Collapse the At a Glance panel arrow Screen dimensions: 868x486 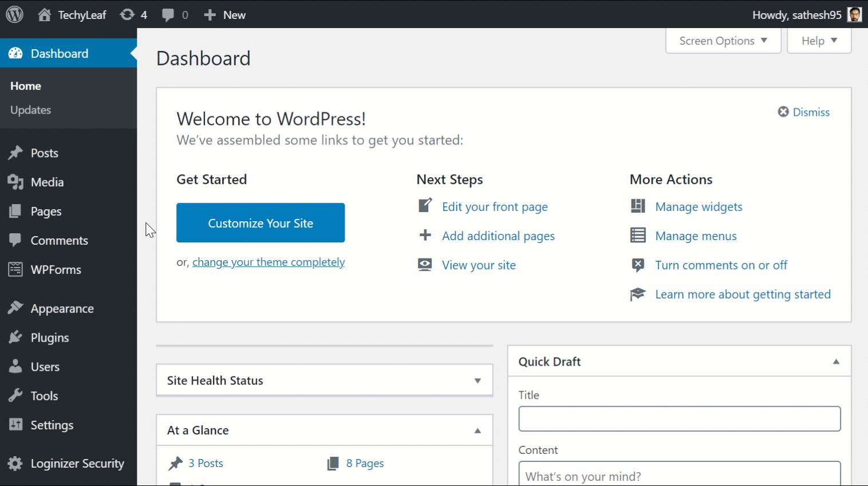tap(478, 430)
